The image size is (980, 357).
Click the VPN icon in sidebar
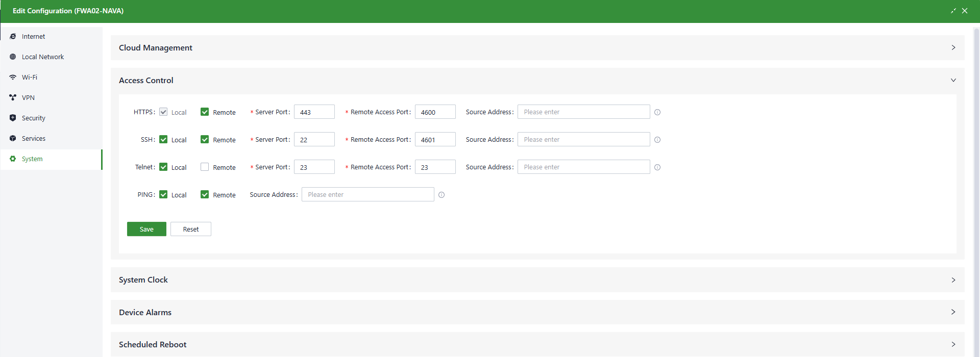13,97
